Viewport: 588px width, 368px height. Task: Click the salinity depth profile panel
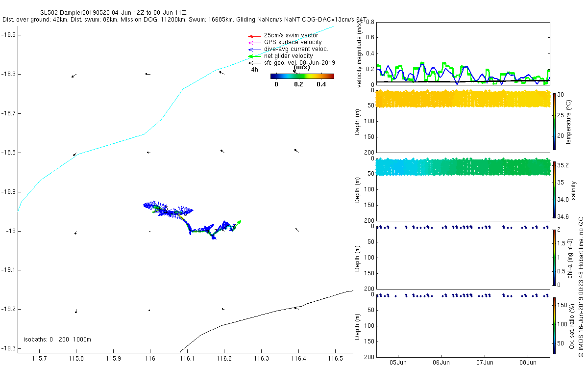click(x=463, y=189)
